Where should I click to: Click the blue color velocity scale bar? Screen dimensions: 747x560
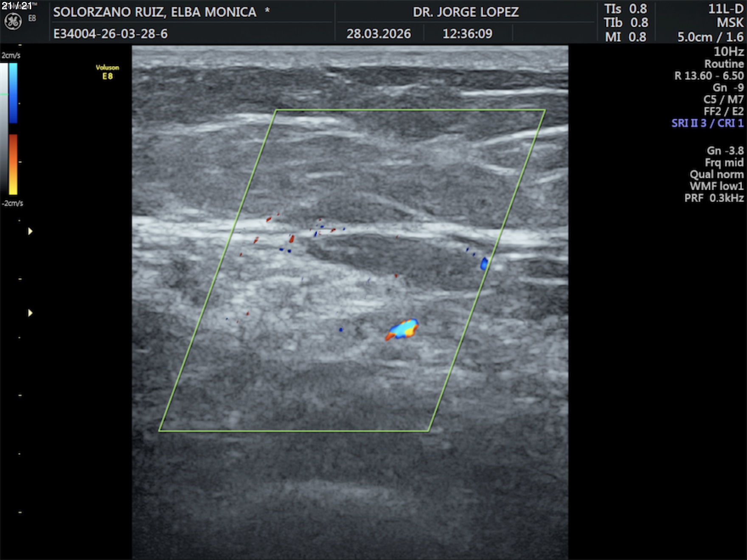click(13, 93)
